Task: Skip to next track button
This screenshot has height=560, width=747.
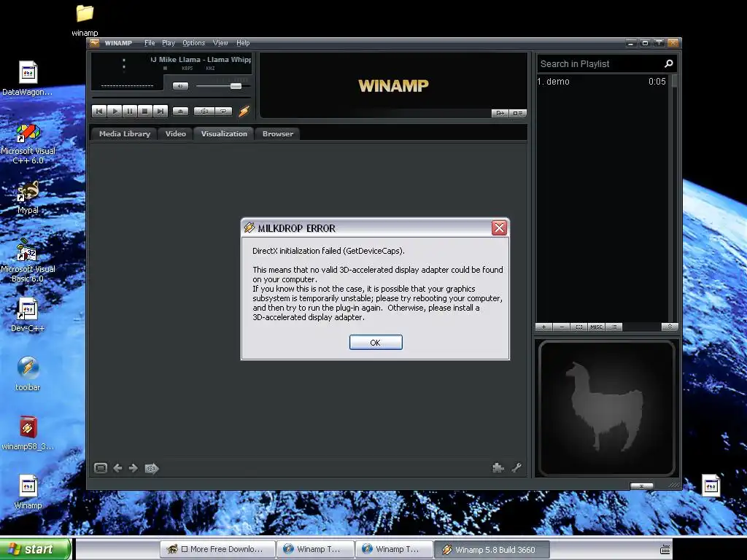Action: (x=160, y=112)
